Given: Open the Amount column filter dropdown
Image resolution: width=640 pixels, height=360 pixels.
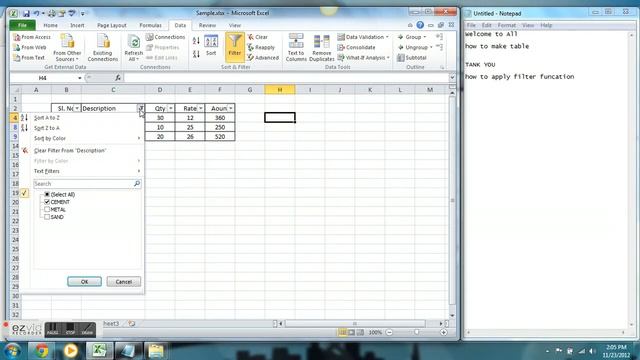Looking at the screenshot, I should click(x=231, y=108).
